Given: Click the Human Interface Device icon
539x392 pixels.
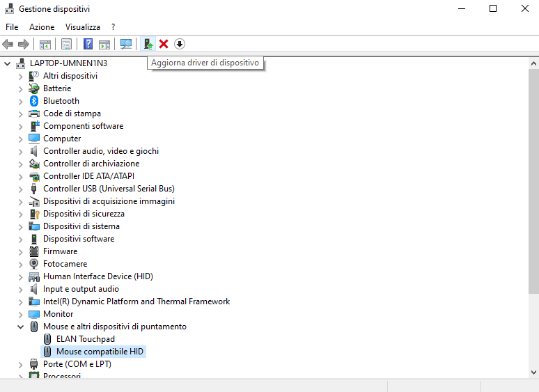Looking at the screenshot, I should [33, 276].
